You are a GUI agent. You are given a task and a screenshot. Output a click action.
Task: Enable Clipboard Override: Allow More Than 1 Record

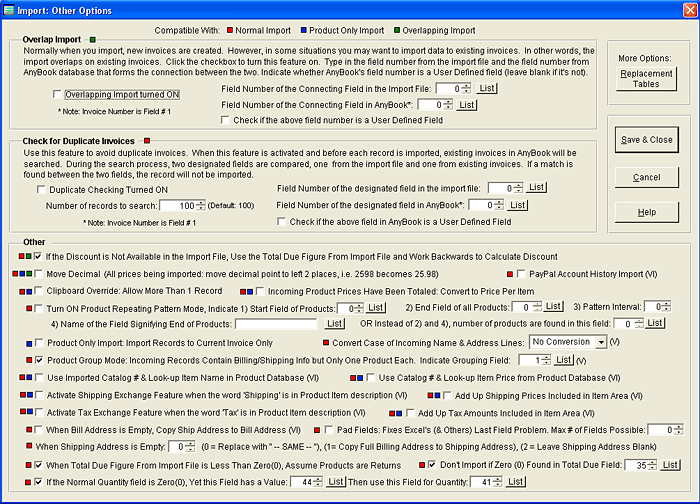tap(38, 290)
